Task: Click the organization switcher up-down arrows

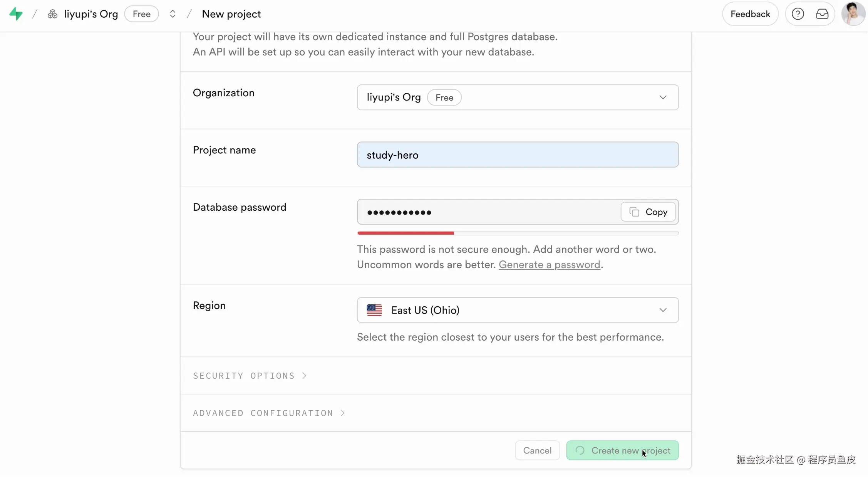Action: (173, 14)
